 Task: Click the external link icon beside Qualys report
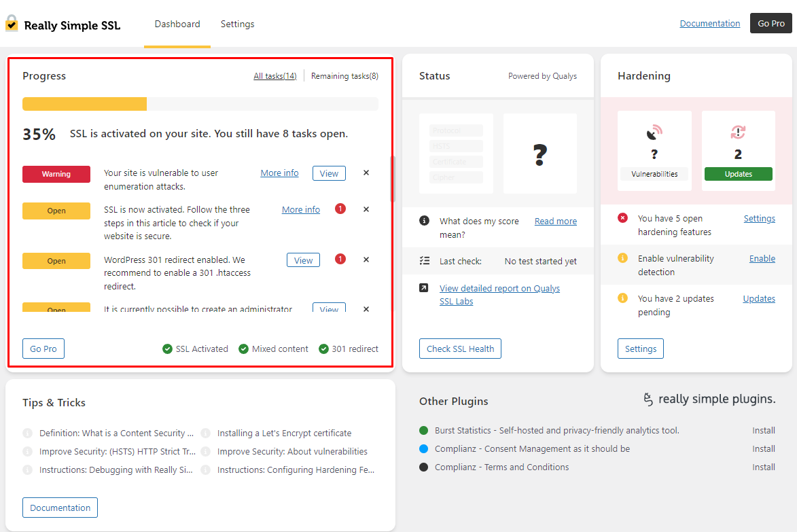pyautogui.click(x=423, y=287)
